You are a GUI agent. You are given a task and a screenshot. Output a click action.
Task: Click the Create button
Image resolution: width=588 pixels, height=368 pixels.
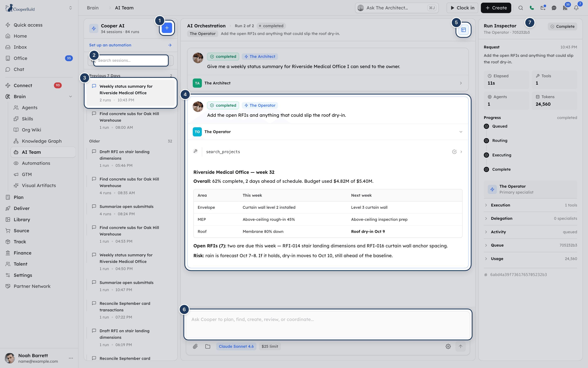click(x=496, y=8)
